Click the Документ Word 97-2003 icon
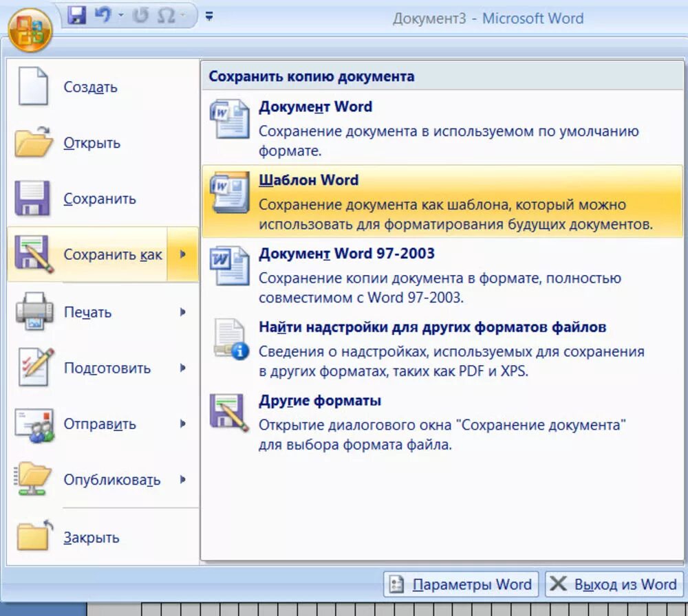 [x=230, y=265]
